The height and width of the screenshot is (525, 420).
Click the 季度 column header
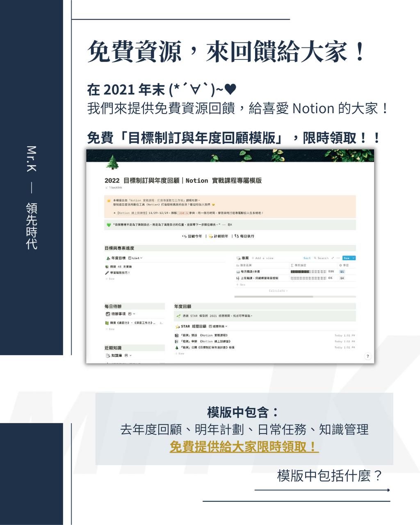[x=344, y=265]
